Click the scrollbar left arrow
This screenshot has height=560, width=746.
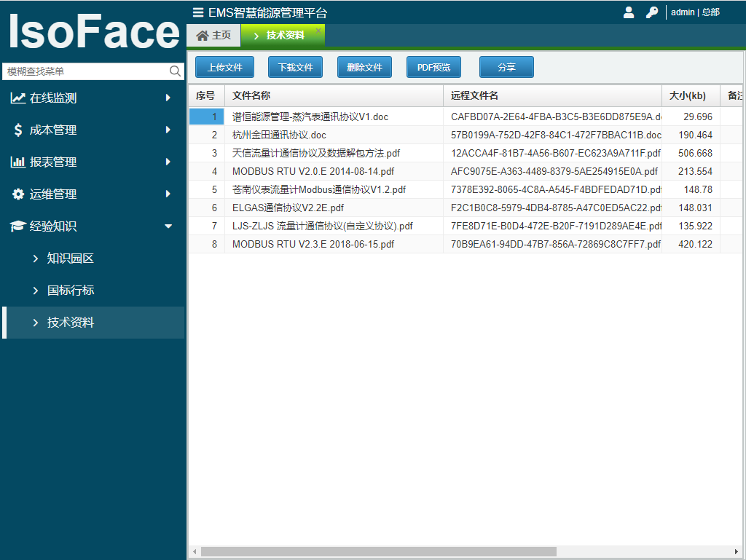tap(195, 551)
